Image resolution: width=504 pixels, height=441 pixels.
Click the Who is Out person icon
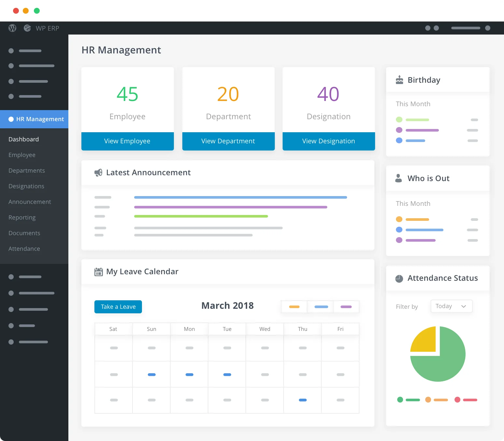coord(398,178)
